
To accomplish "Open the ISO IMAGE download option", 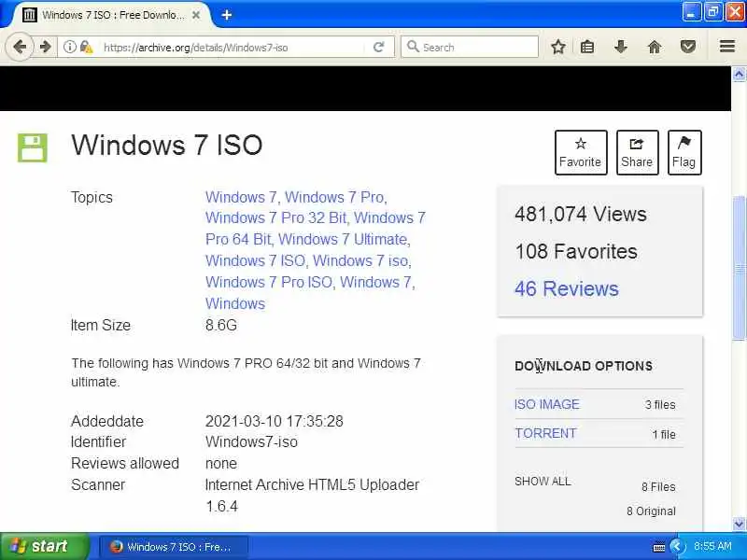I will click(547, 404).
